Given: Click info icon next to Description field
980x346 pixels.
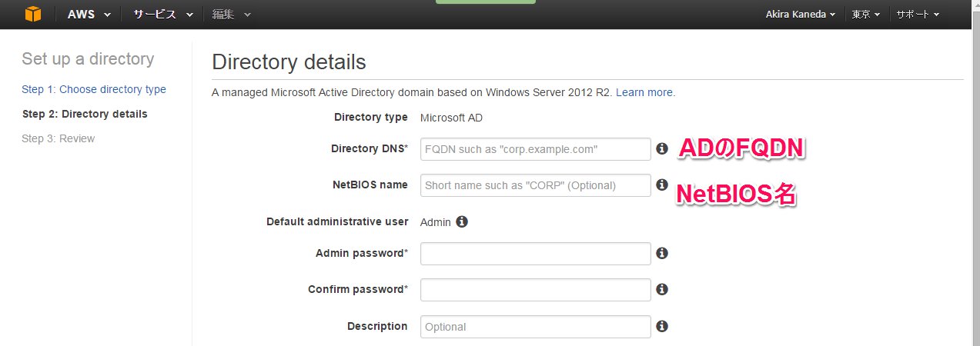Looking at the screenshot, I should click(x=661, y=327).
